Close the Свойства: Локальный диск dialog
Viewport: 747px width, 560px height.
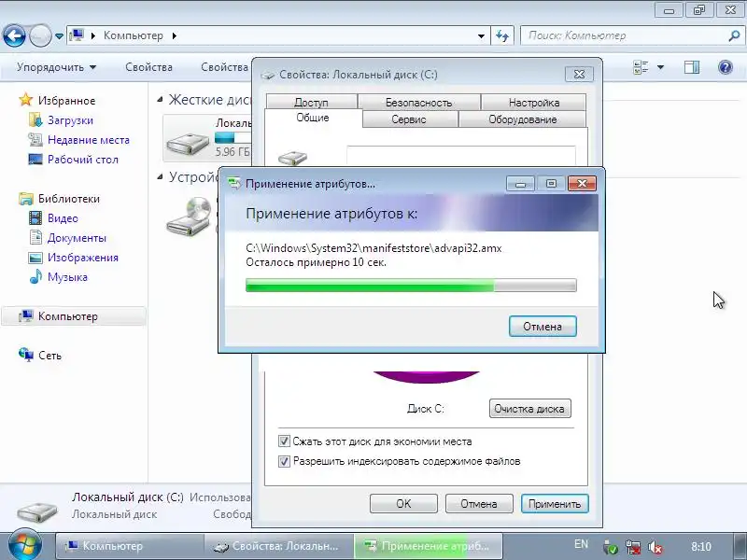click(x=579, y=74)
